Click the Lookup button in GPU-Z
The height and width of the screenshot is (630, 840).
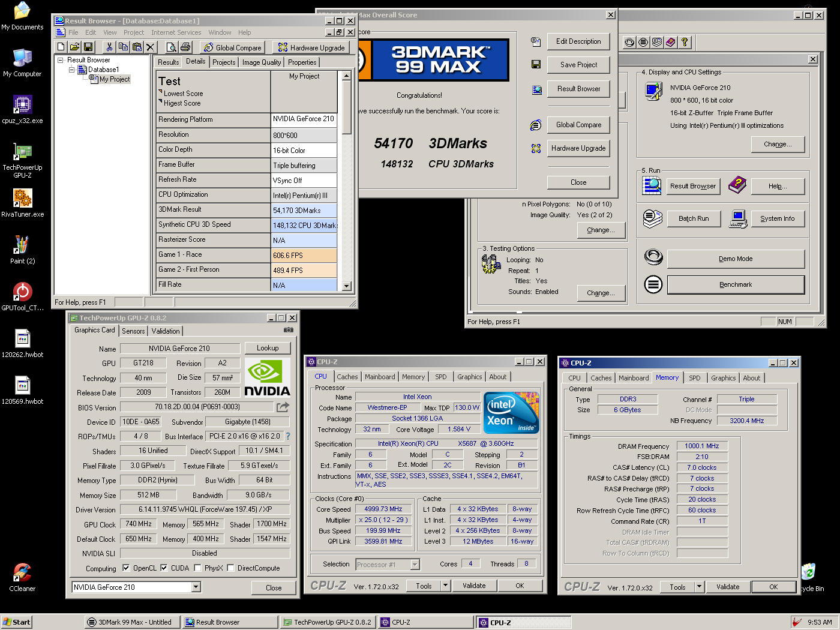click(268, 348)
